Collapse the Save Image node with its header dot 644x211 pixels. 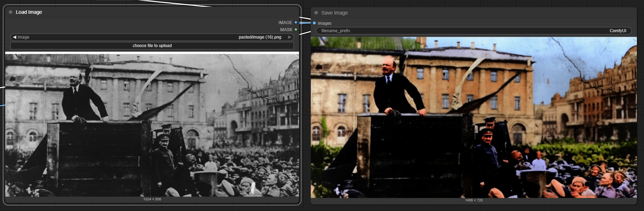(316, 13)
